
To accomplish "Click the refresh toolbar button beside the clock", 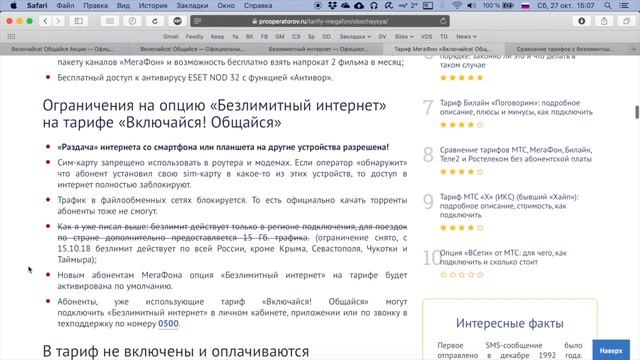I will click(155, 21).
